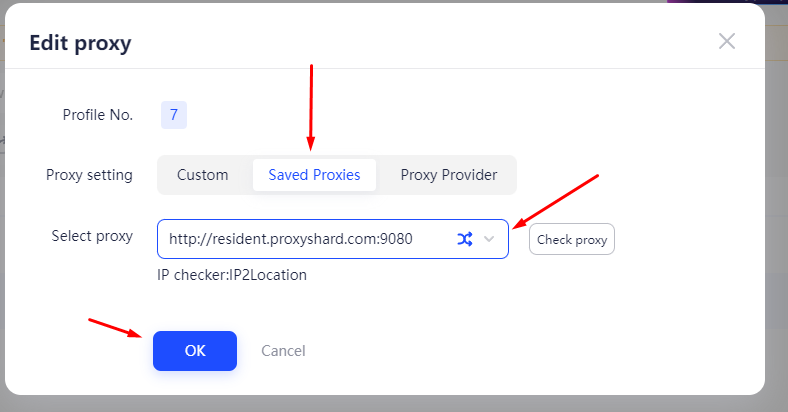Click the Select proxy label

pos(92,236)
